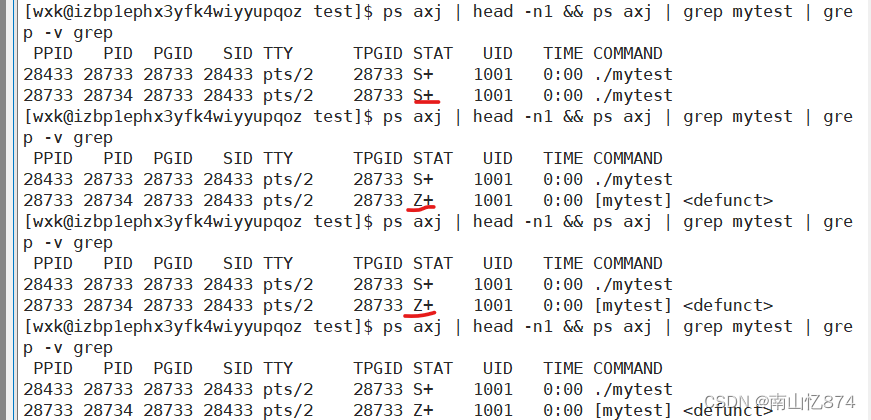Click 0:00 in third output's ./mytest row
The width and height of the screenshot is (871, 420).
(563, 284)
